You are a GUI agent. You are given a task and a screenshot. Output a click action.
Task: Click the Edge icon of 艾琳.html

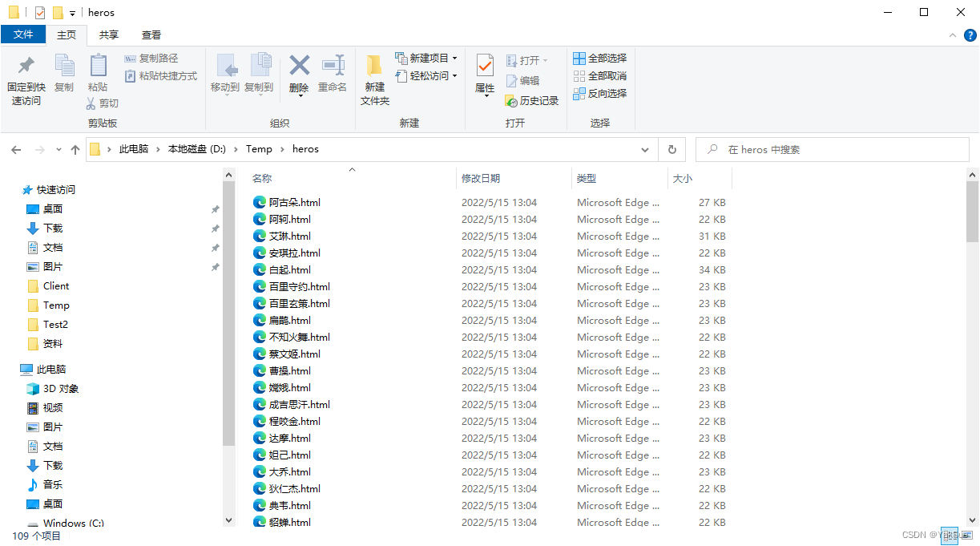click(260, 237)
